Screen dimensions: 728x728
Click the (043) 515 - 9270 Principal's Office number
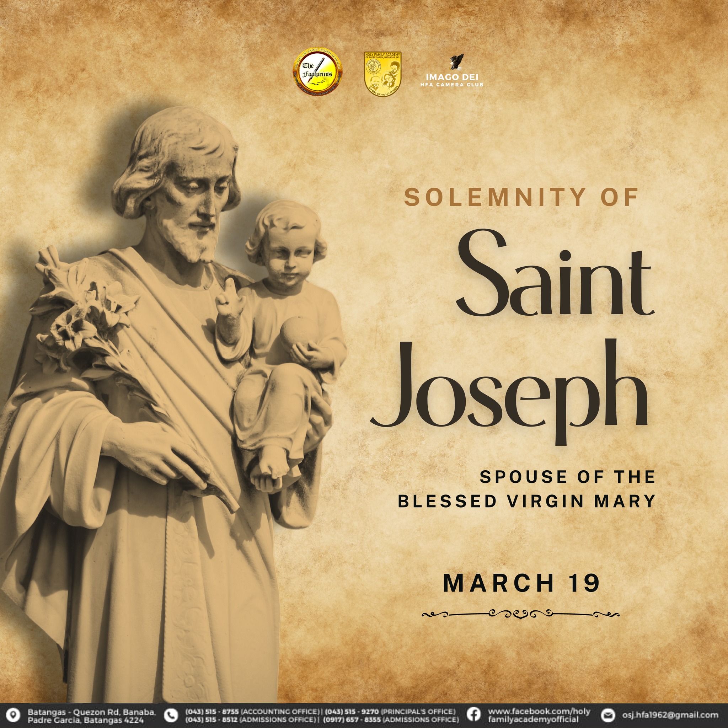[390, 711]
